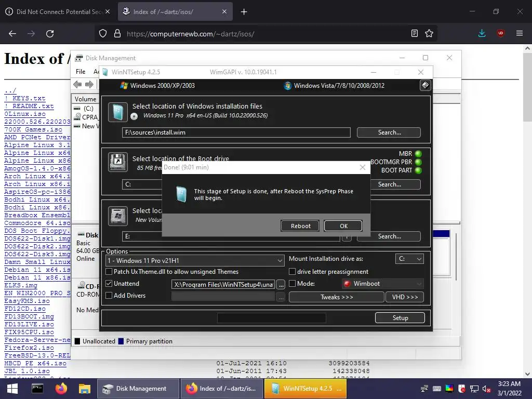The image size is (532, 399).
Task: Search for the E: installation drive
Action: (x=389, y=236)
